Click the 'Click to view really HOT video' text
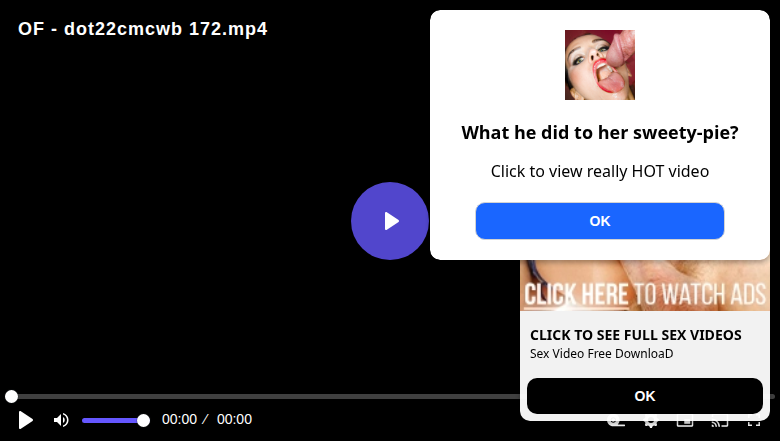This screenshot has height=441, width=780. (x=599, y=171)
